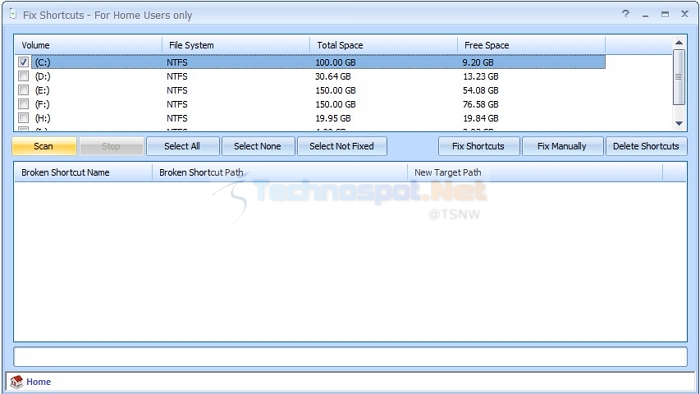Click the app icon in title bar
Screen dimensions: 700x394
click(x=12, y=14)
